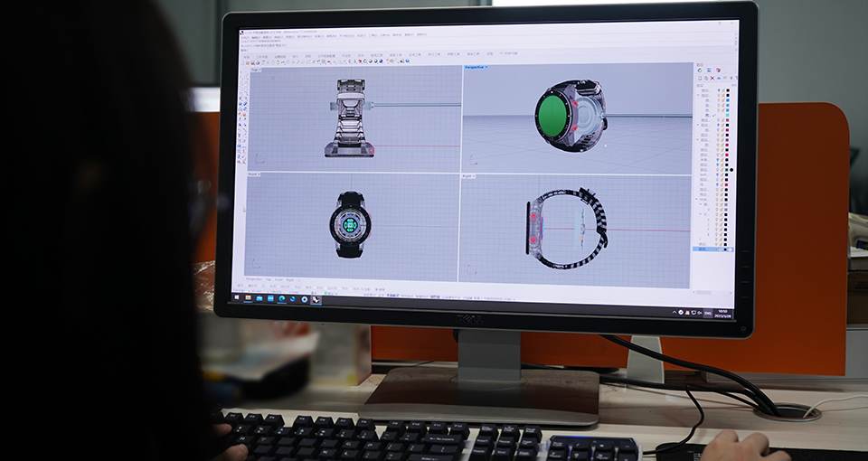868x461 pixels.
Task: Select the highlighted layer row in layers panel
Action: click(x=713, y=249)
